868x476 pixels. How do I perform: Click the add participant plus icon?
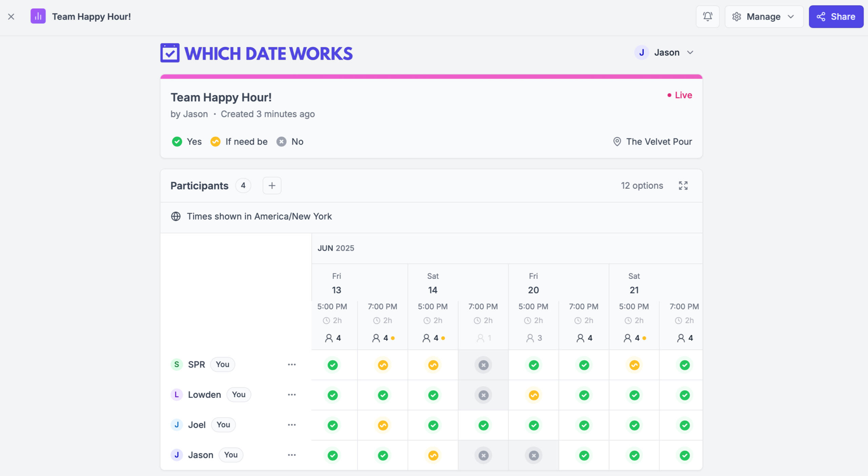pyautogui.click(x=272, y=185)
